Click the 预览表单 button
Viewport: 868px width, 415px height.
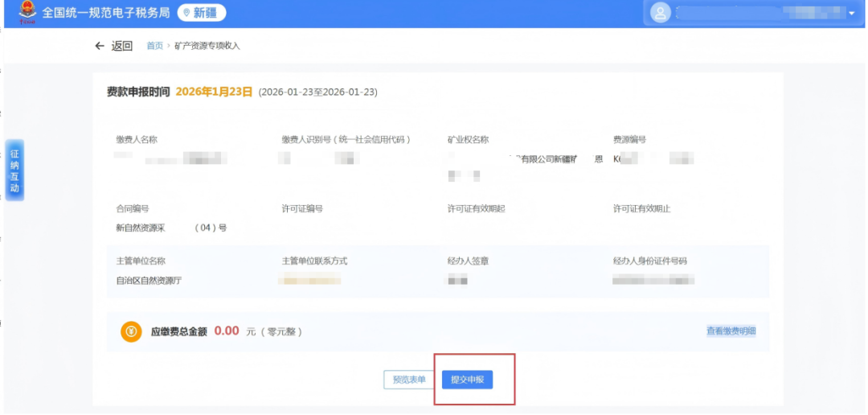click(409, 380)
